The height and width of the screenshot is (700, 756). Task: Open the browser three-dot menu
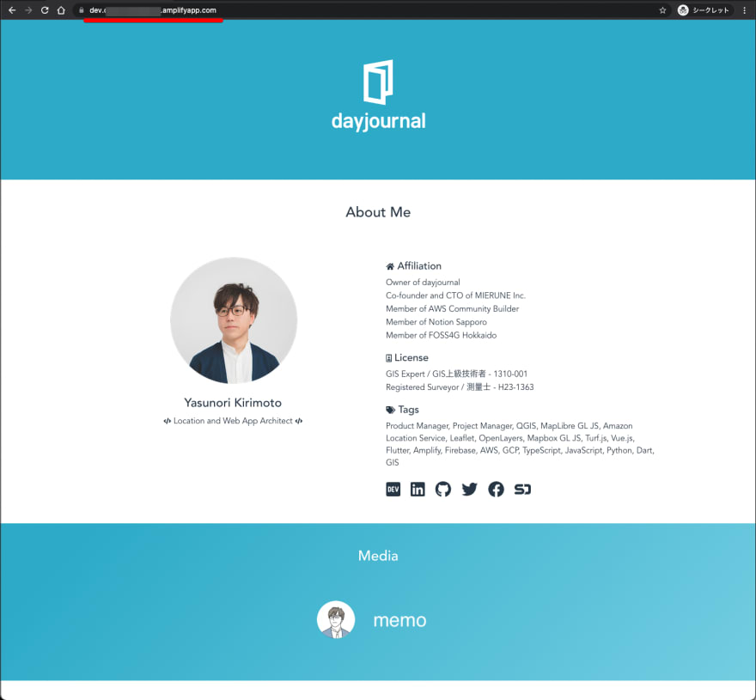coord(745,10)
